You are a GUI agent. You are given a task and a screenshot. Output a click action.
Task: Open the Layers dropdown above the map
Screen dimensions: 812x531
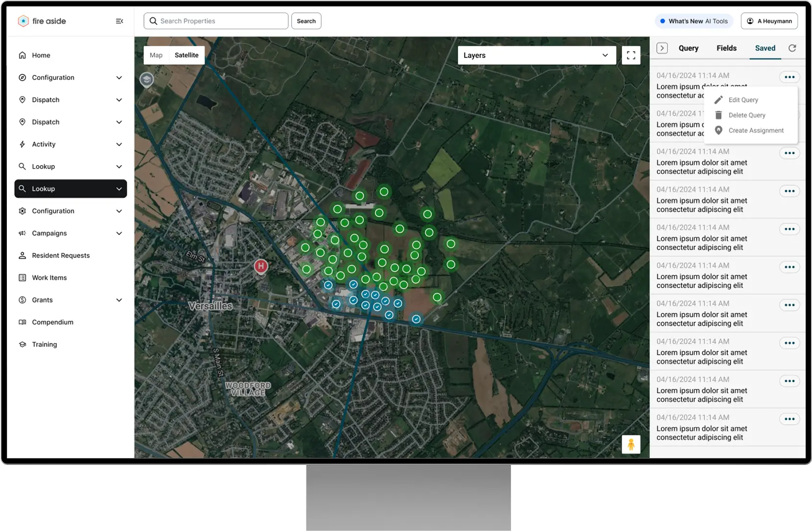tap(536, 55)
